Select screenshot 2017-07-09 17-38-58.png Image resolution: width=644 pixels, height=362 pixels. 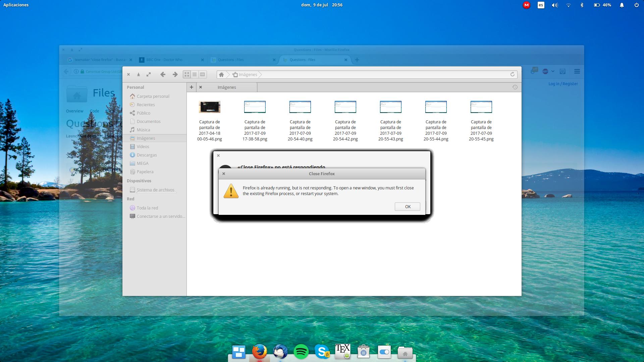[x=255, y=121]
